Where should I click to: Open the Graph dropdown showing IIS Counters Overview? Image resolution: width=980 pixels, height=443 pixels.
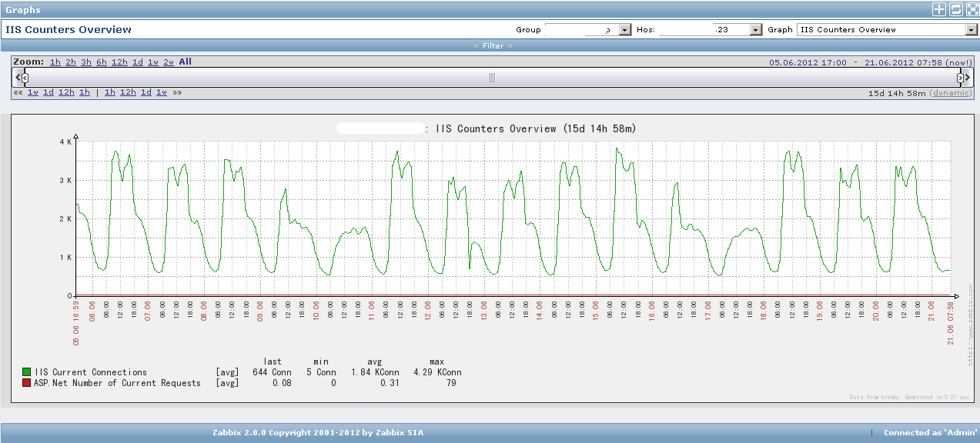(x=887, y=29)
